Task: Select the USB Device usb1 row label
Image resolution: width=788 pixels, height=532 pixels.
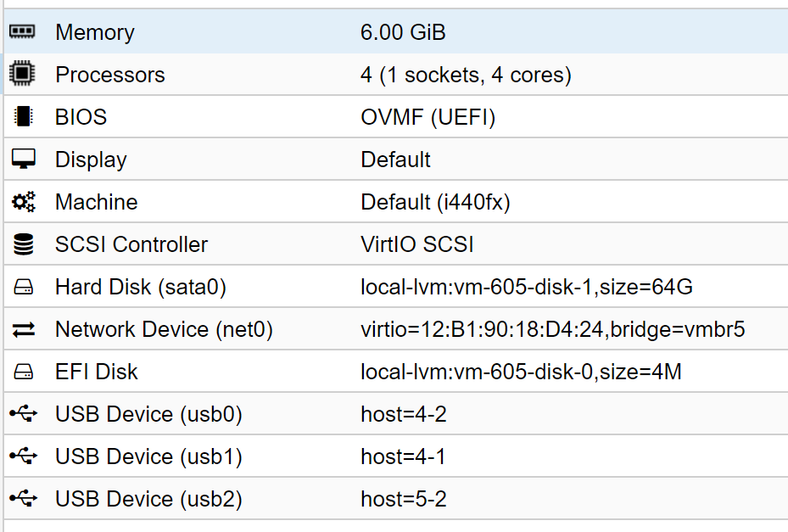Action: (148, 456)
